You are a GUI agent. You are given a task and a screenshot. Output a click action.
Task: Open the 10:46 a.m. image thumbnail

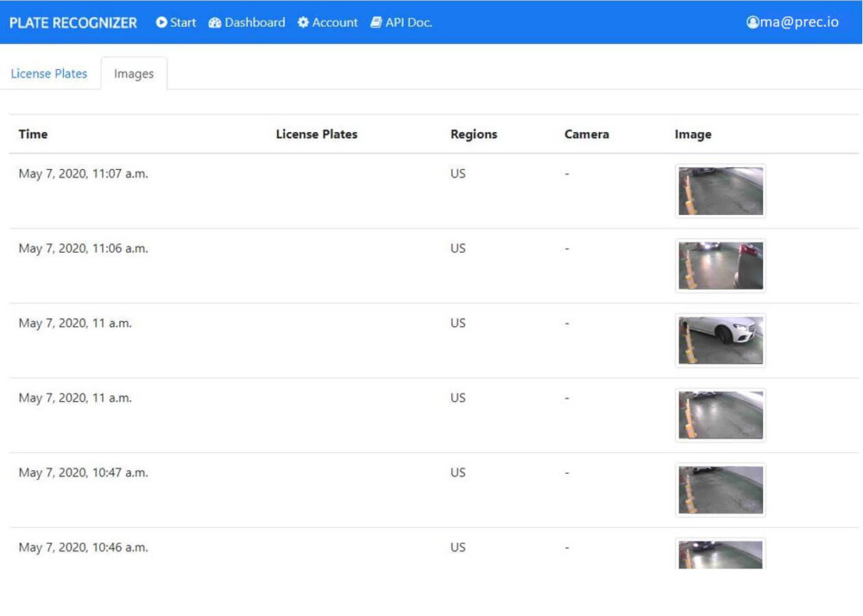coord(721,554)
